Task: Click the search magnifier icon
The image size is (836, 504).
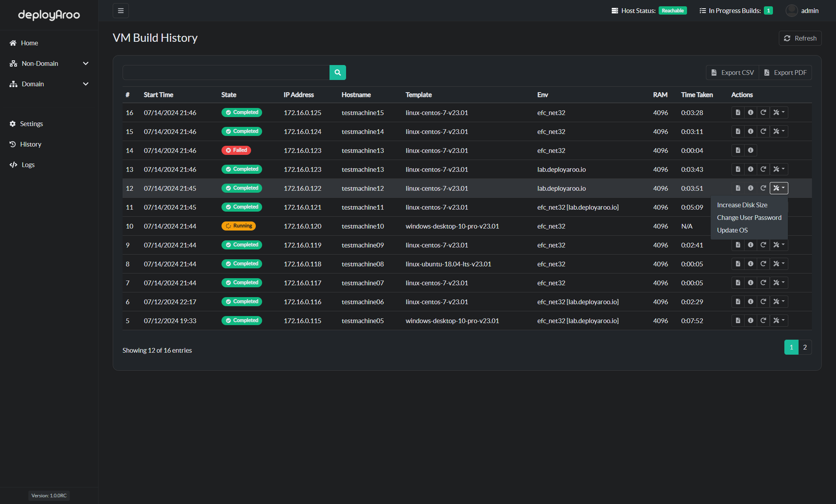Action: pyautogui.click(x=337, y=72)
